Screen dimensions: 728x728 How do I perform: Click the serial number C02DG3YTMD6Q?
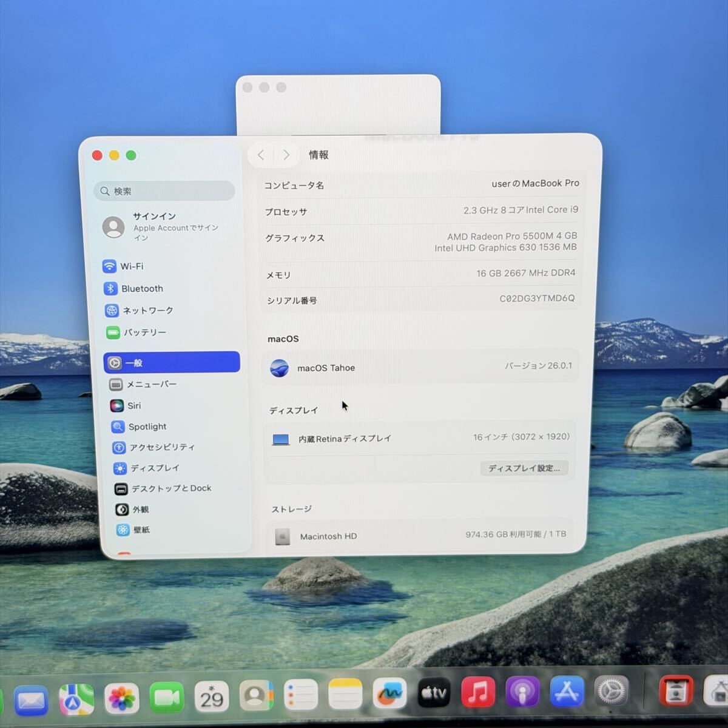[x=537, y=298]
